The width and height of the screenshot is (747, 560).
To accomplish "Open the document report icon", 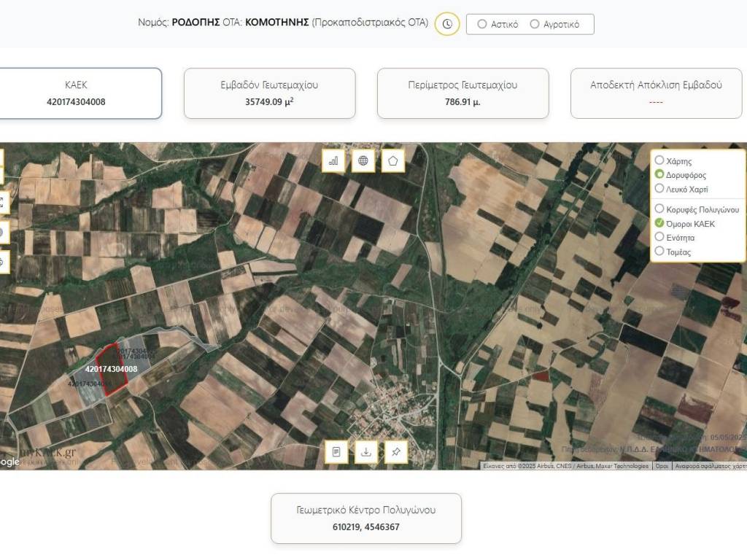I will (336, 451).
